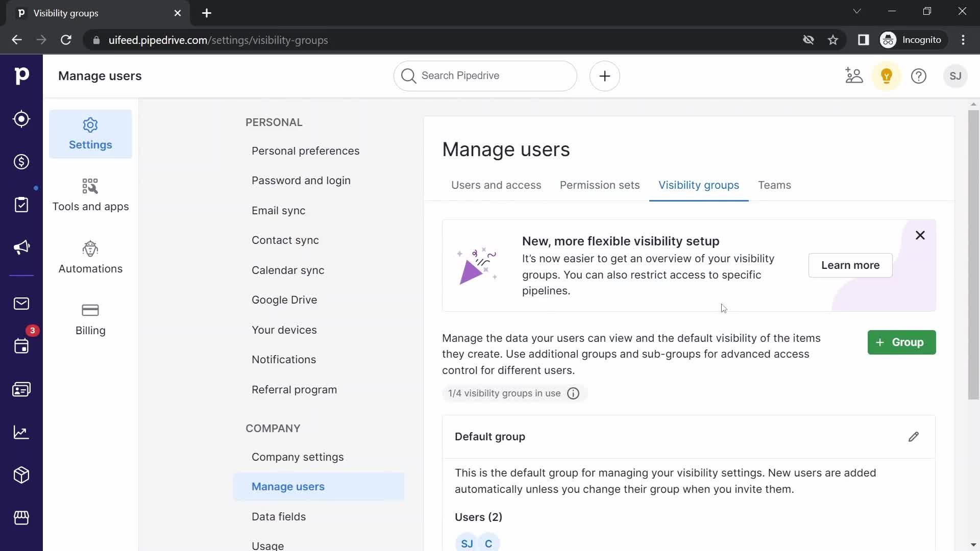Open Billing section
Viewport: 980px width, 551px height.
click(90, 319)
